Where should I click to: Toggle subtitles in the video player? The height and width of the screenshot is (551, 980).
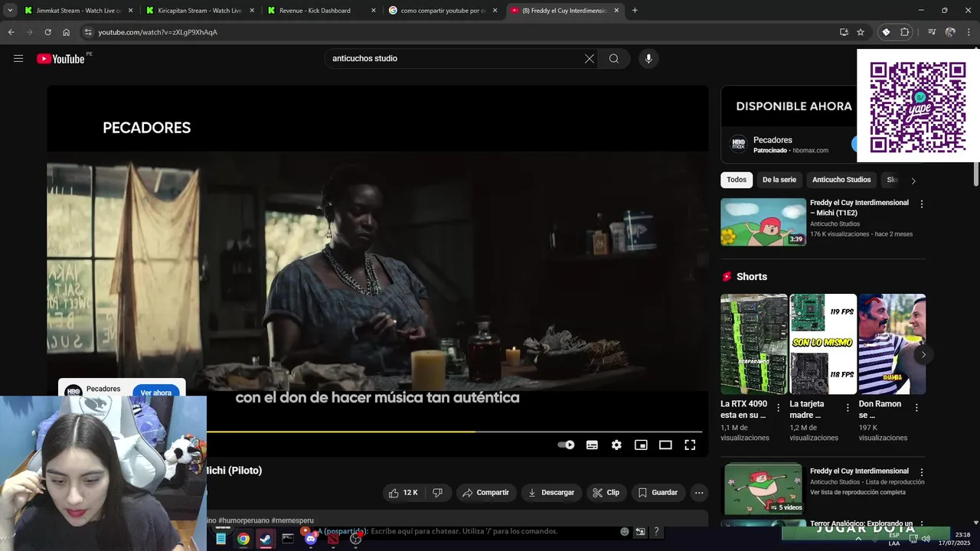click(x=592, y=445)
